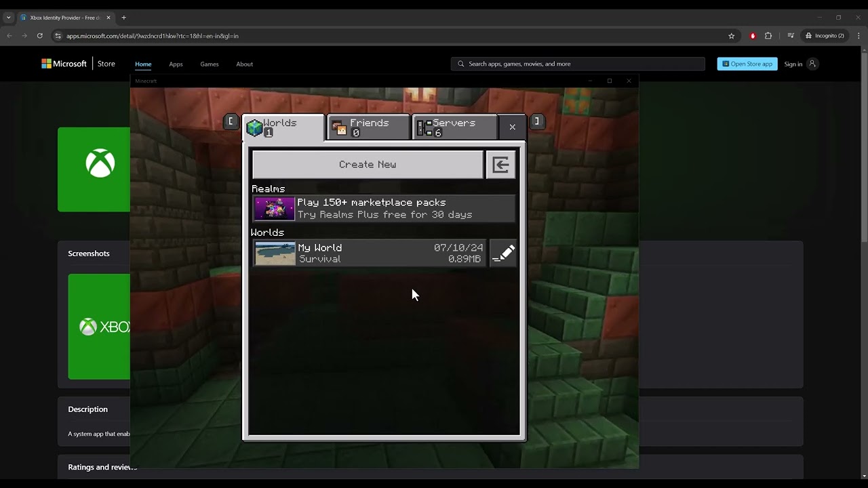Click the right bracket tab navigation icon
868x488 pixels.
coord(536,121)
